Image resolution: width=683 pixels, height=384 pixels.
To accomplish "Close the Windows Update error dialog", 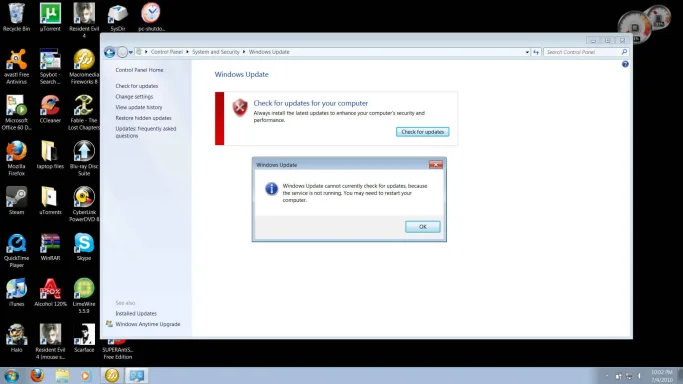I will pyautogui.click(x=436, y=164).
